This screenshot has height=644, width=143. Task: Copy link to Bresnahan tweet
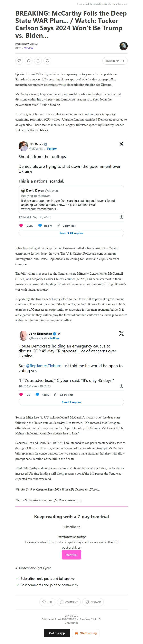(64, 395)
